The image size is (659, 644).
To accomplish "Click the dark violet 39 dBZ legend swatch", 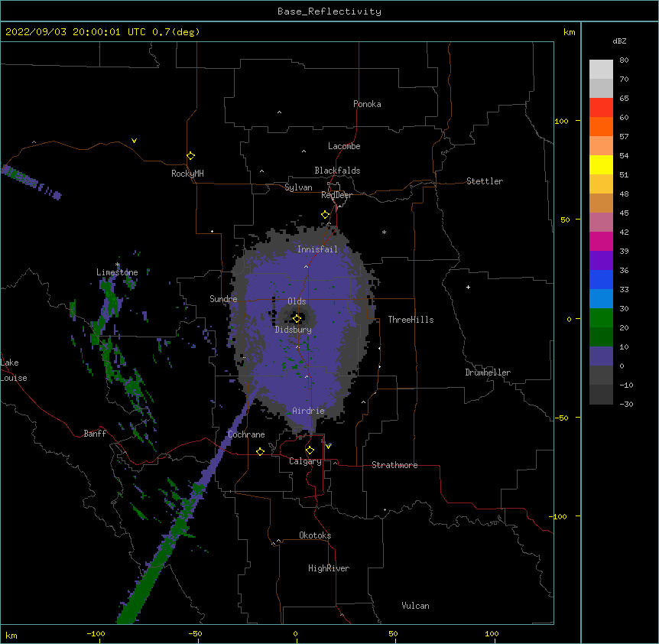I will pos(601,261).
